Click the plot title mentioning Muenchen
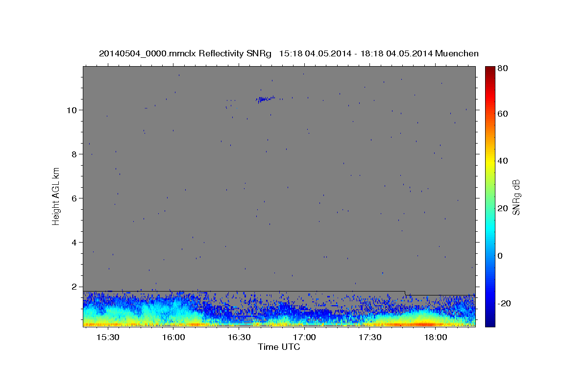The image size is (588, 392). [x=289, y=53]
